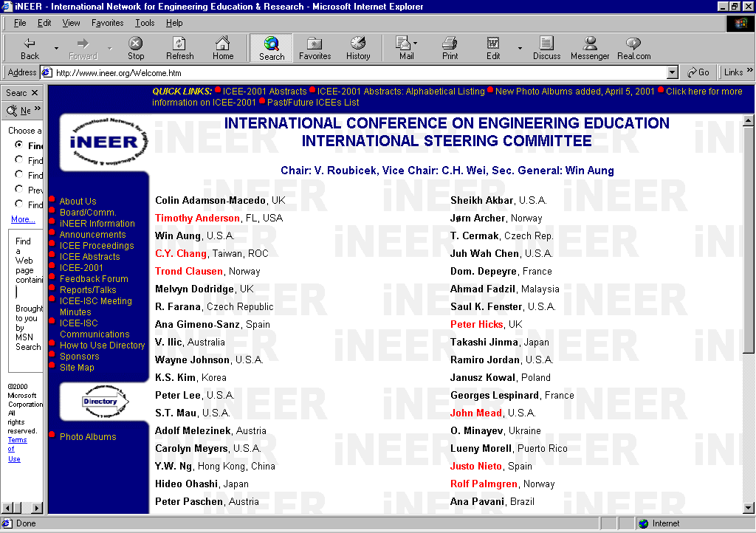Screen dimensions: 756x533
Task: Open the 'Site Map' sidebar link
Action: click(77, 368)
